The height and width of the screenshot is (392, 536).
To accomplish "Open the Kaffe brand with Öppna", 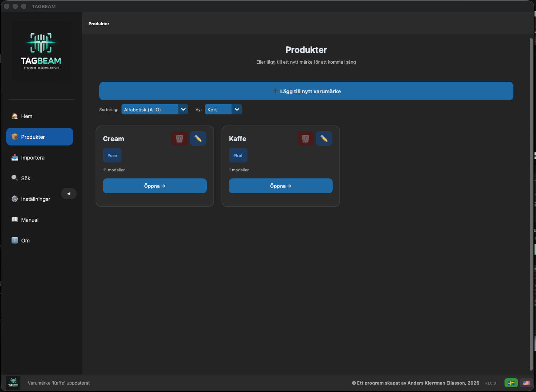I will click(281, 186).
